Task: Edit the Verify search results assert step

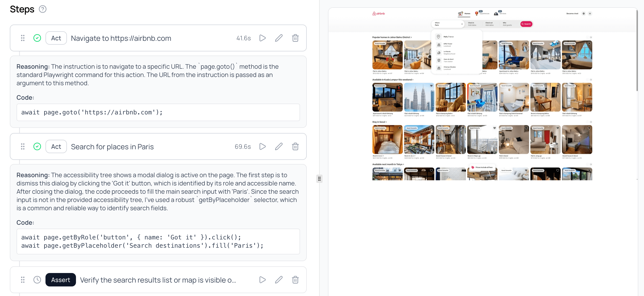Action: [x=279, y=280]
